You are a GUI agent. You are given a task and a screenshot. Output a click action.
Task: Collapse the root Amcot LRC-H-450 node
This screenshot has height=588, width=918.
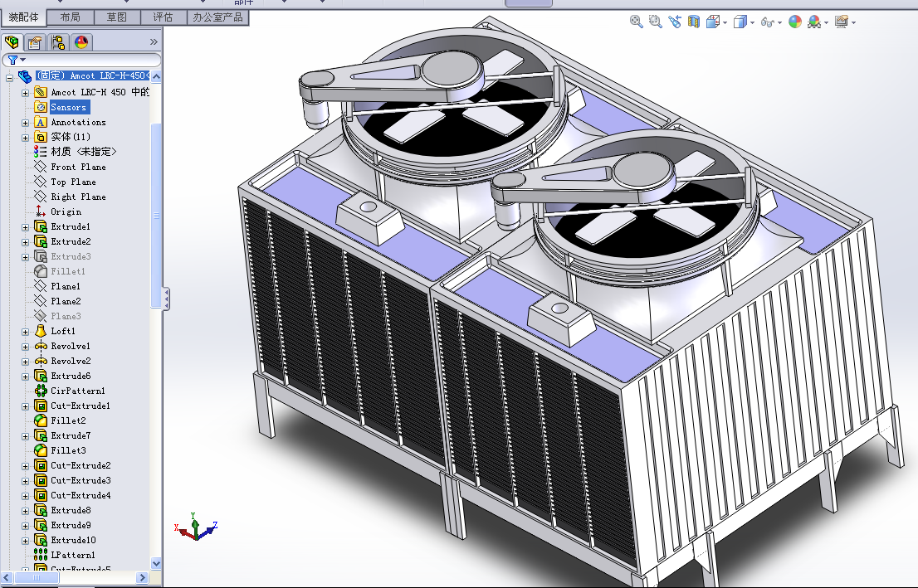coord(9,77)
